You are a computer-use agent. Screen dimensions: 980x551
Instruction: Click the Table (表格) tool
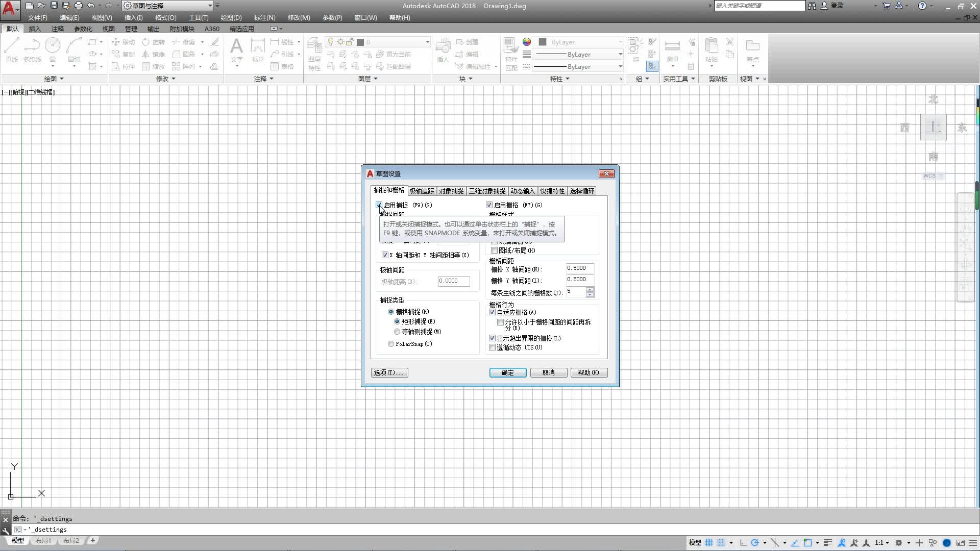(x=282, y=66)
